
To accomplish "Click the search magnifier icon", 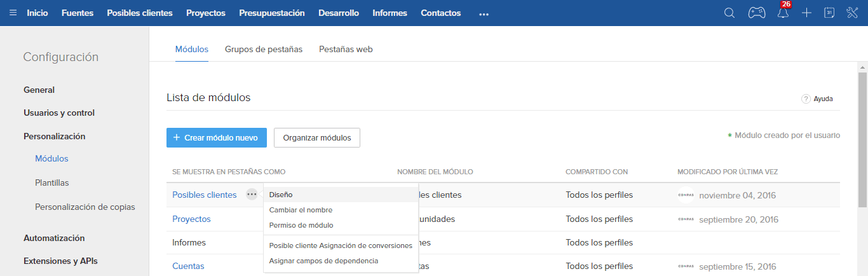I will [729, 13].
